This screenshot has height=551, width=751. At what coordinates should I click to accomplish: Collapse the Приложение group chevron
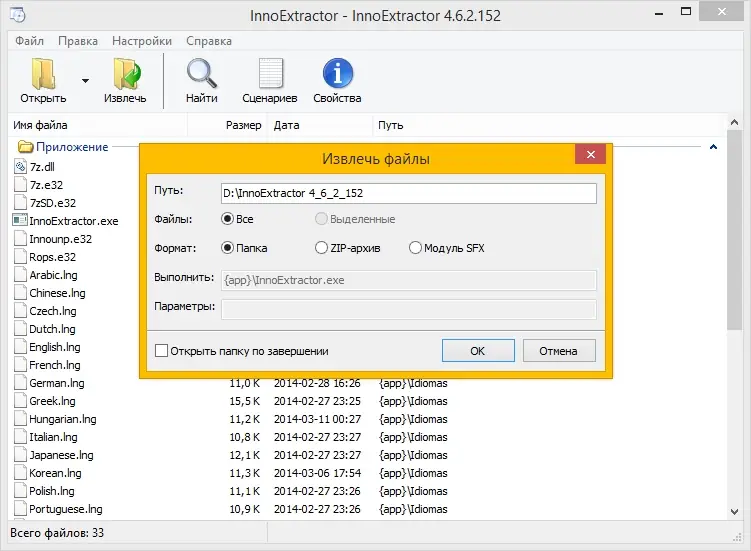(713, 147)
